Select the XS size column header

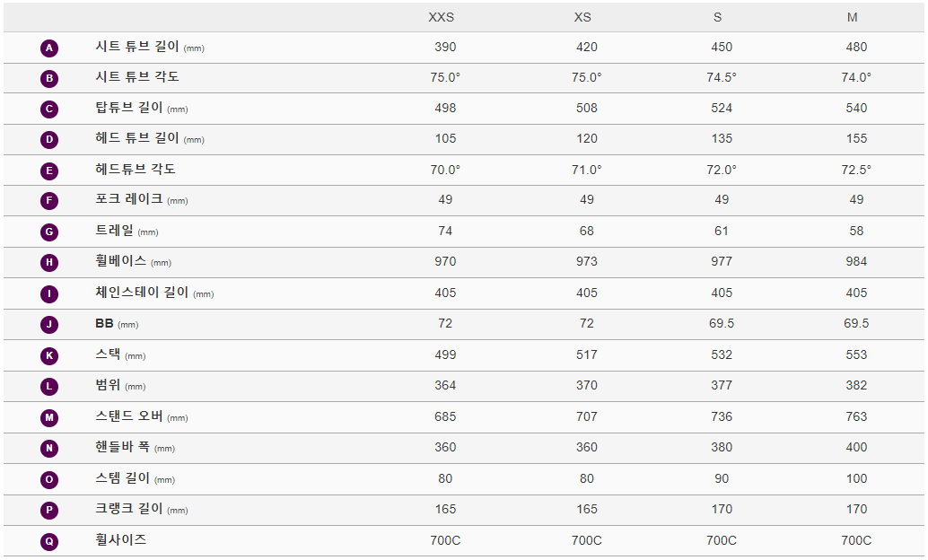point(582,18)
